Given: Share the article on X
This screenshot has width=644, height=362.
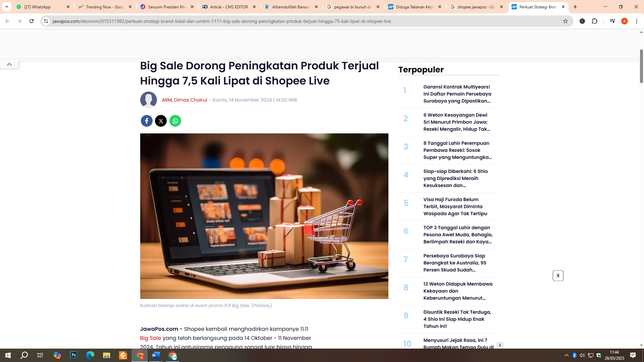Looking at the screenshot, I should (x=161, y=121).
